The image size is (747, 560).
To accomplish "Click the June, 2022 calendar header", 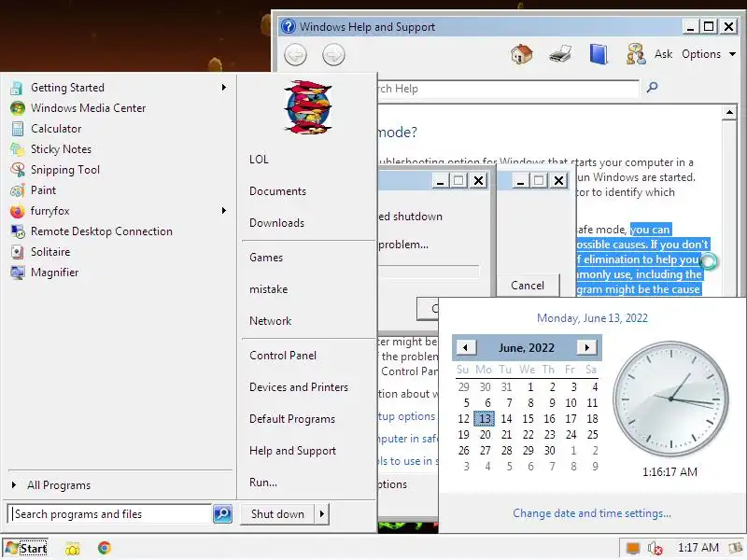I will click(x=527, y=348).
